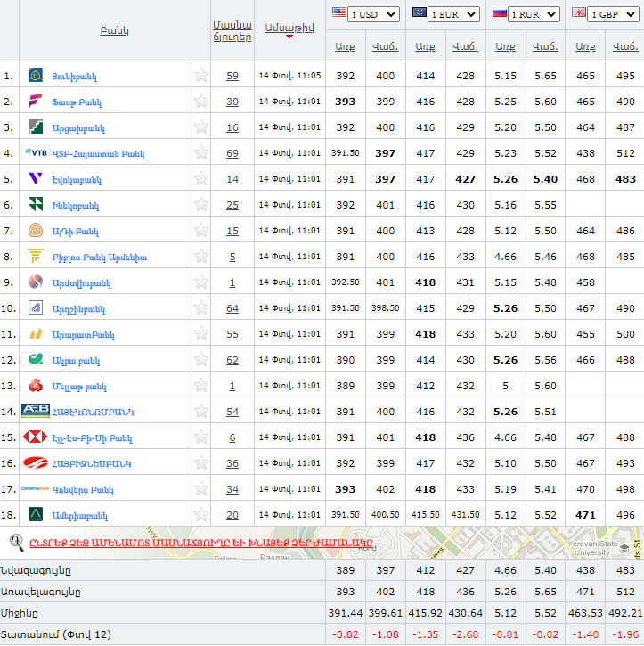Open the 1 GBP currency dropdown
Screen dimensions: 644x646
(x=614, y=14)
